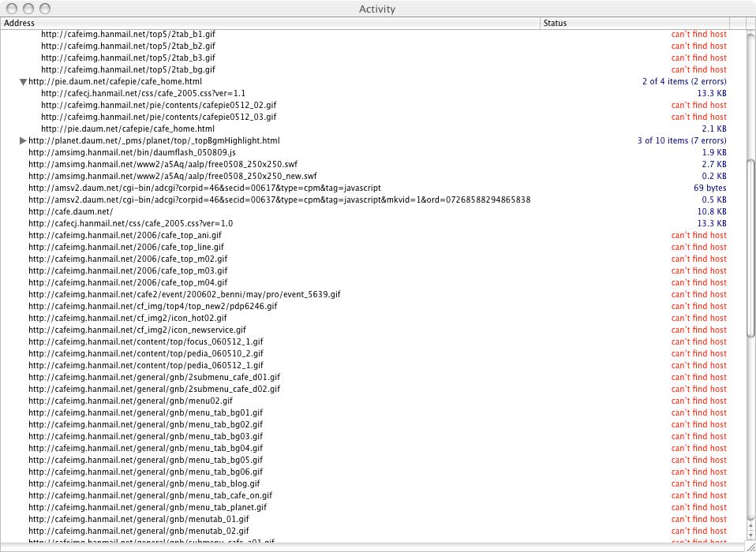Image resolution: width=756 pixels, height=552 pixels.
Task: Select the cafe_top_m03.gif row
Action: pyautogui.click(x=373, y=270)
